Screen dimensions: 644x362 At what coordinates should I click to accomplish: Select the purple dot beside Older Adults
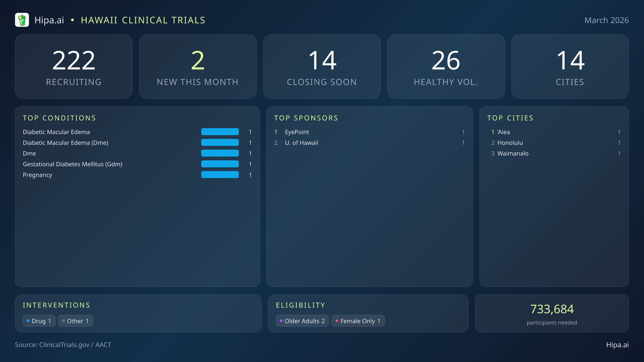pos(281,320)
